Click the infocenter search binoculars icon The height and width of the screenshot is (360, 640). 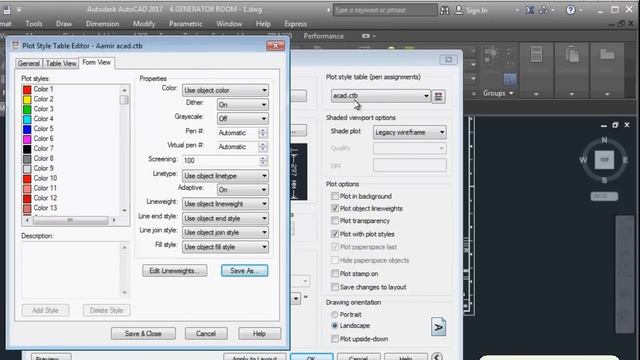click(444, 10)
